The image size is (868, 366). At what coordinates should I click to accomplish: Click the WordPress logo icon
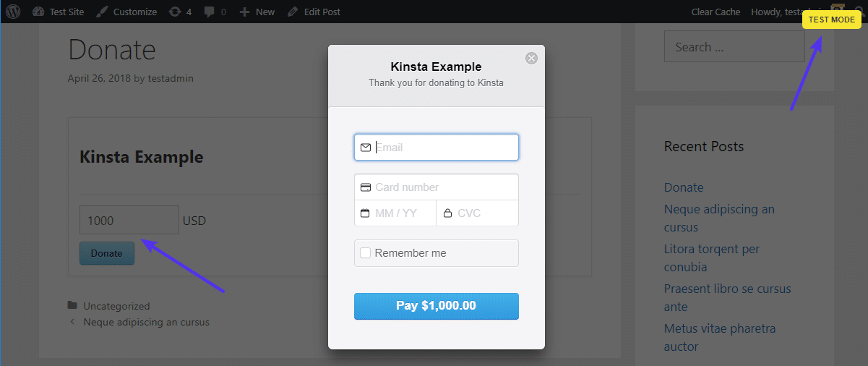pos(16,12)
